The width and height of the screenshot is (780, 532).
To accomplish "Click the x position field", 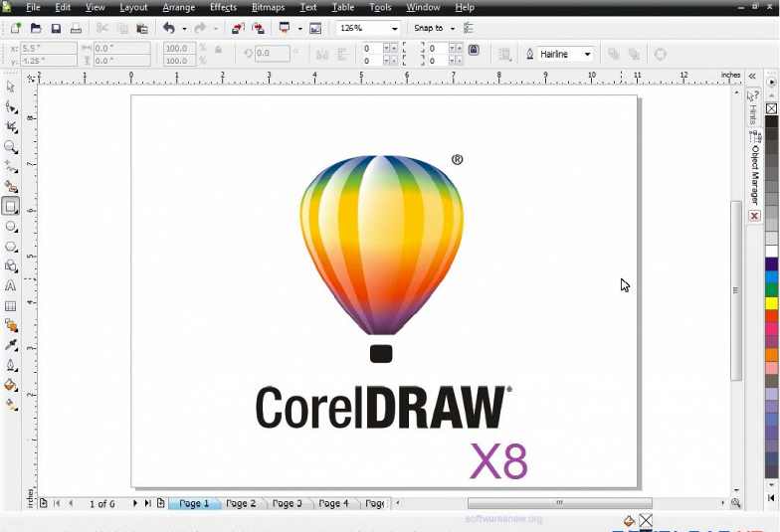I will point(48,48).
